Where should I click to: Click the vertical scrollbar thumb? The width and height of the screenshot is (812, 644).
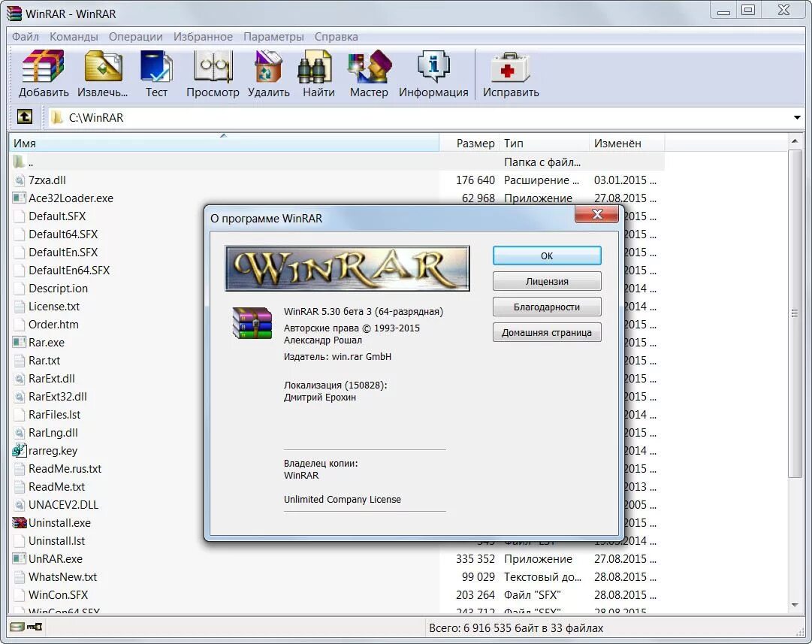(x=795, y=313)
